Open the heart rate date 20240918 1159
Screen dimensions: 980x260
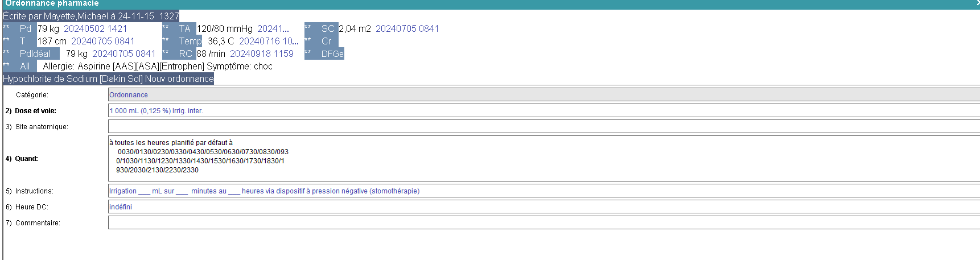[262, 53]
